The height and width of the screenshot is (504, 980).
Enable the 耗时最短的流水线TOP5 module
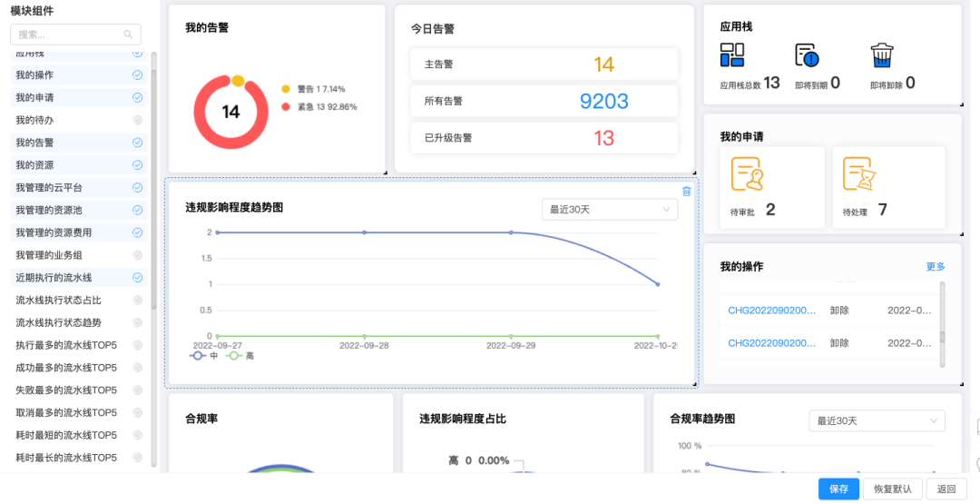(138, 435)
